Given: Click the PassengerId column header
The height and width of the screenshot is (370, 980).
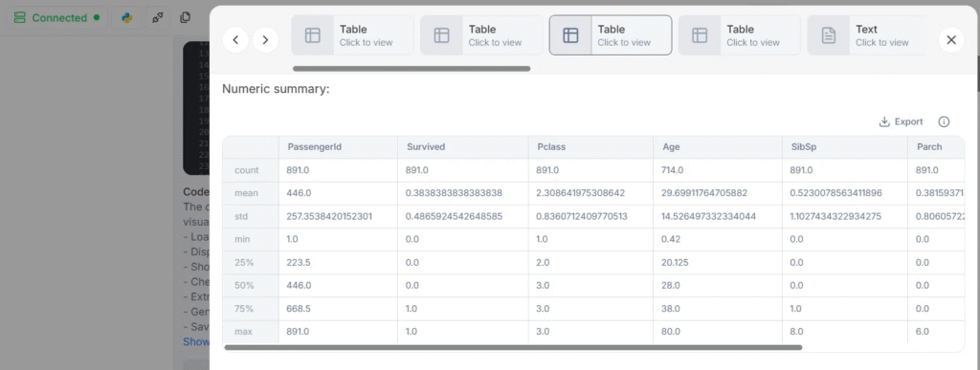Looking at the screenshot, I should pyautogui.click(x=314, y=147).
